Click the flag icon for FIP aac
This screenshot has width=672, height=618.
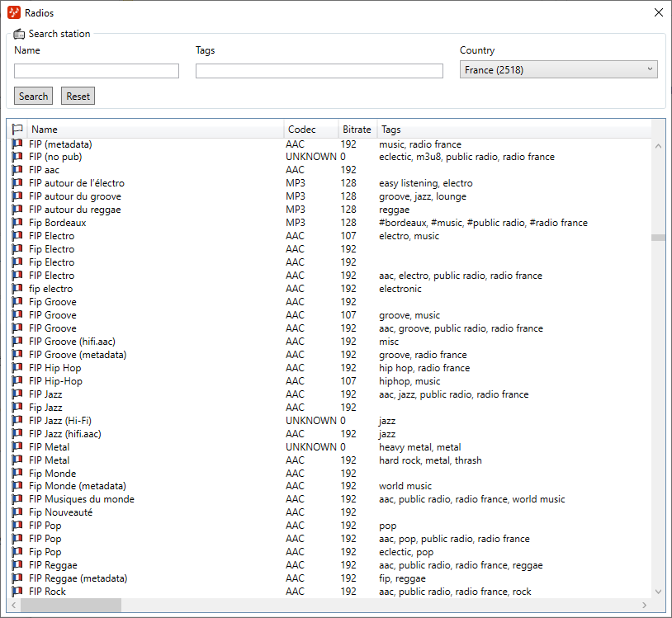coord(17,170)
